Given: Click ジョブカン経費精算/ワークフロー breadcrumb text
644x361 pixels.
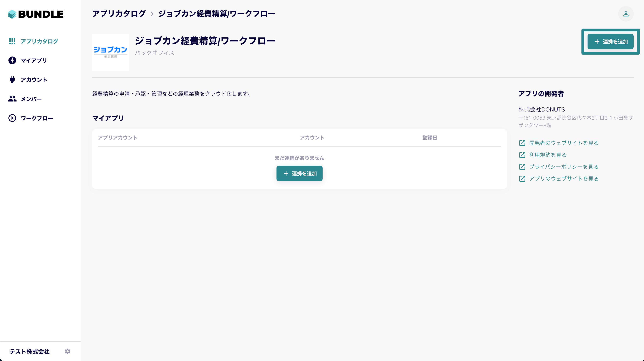Looking at the screenshot, I should [217, 13].
